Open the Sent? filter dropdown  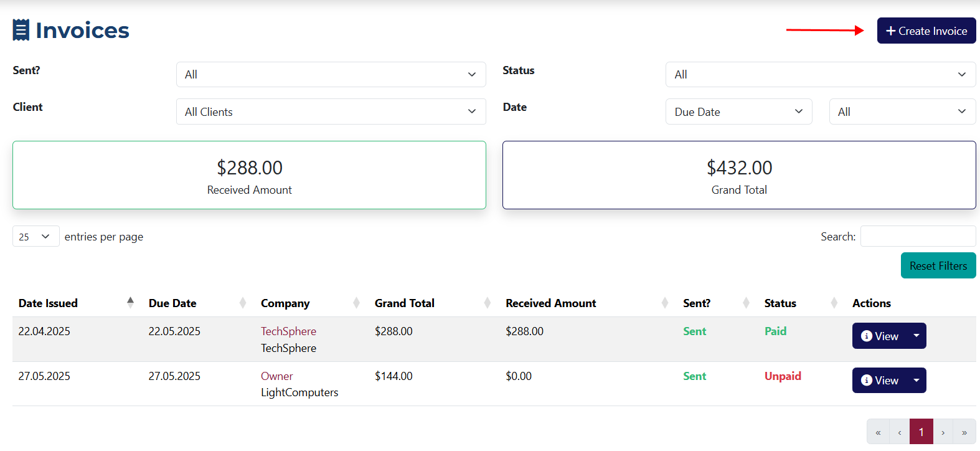(331, 74)
